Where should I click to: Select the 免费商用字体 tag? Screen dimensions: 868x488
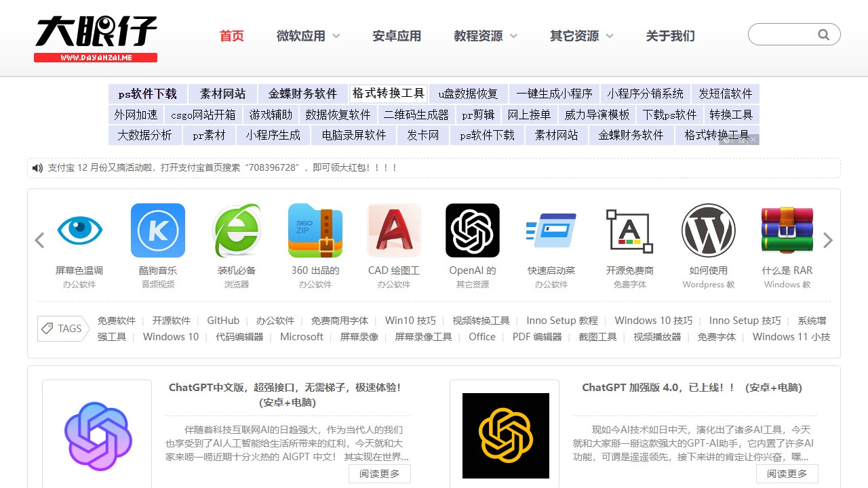340,321
